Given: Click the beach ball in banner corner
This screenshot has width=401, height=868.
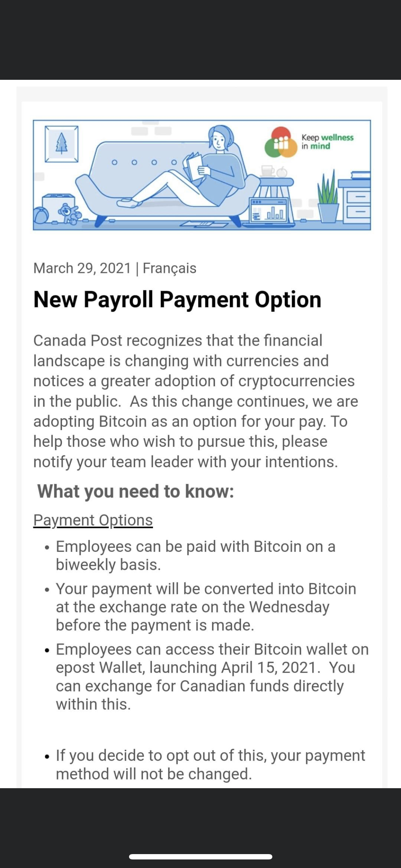Looking at the screenshot, I should 42,216.
